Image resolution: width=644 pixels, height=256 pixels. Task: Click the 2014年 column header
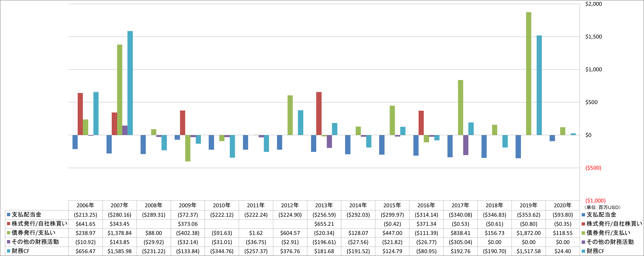pos(358,205)
